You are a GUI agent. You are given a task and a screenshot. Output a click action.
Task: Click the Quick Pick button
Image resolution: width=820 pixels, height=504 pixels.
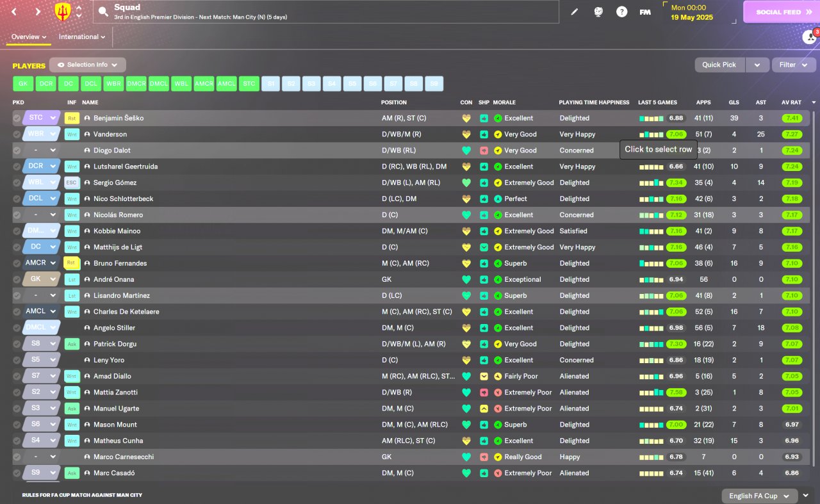(720, 65)
